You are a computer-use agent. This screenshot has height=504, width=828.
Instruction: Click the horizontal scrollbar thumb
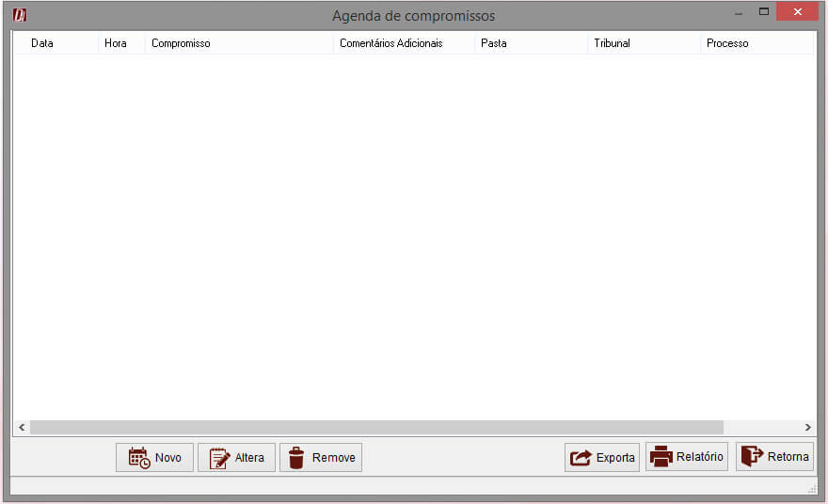click(x=376, y=427)
